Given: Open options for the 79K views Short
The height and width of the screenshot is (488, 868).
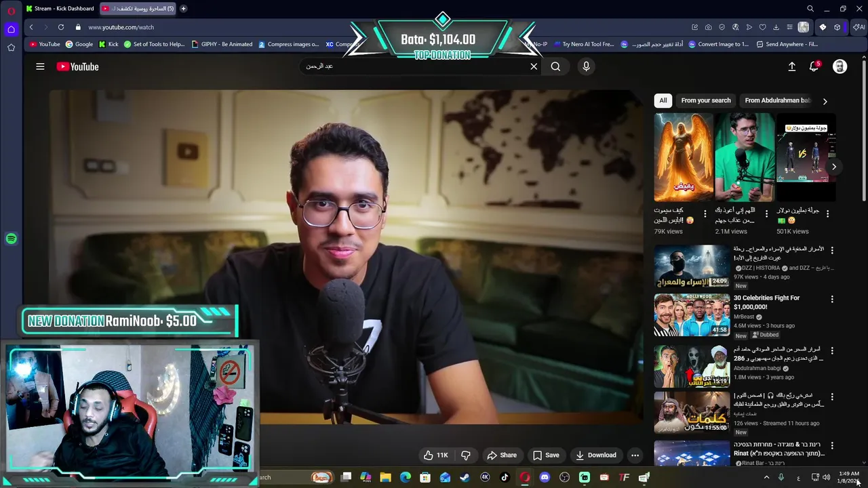Looking at the screenshot, I should pyautogui.click(x=705, y=214).
